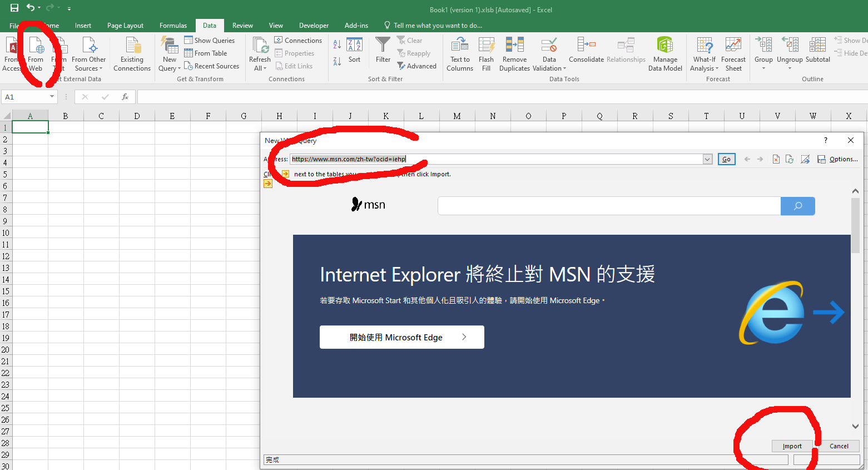Switch to the Formulas ribbon tab
This screenshot has width=868, height=470.
coord(173,26)
